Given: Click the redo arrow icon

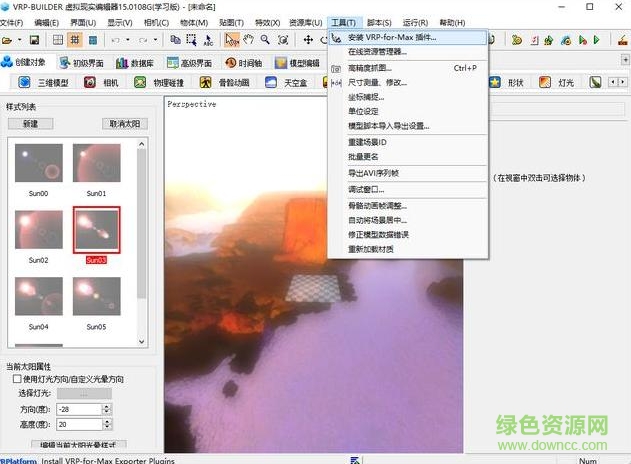Looking at the screenshot, I should pyautogui.click(x=143, y=40).
